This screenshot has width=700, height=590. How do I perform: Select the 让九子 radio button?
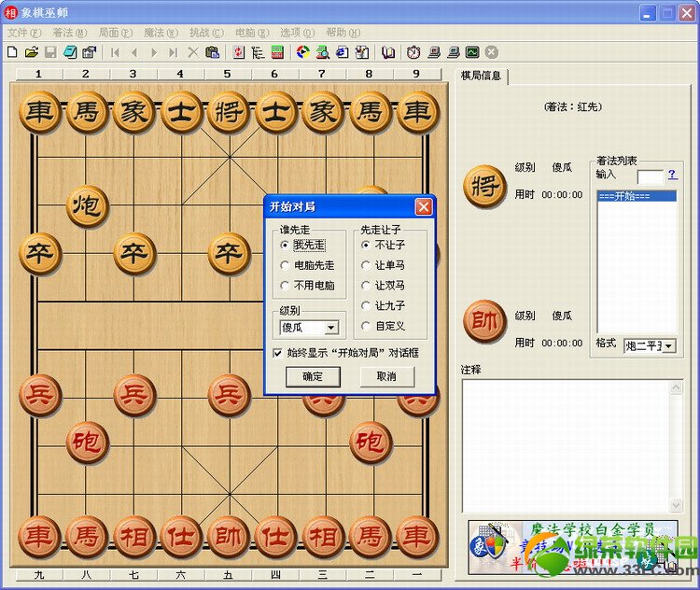click(x=366, y=306)
